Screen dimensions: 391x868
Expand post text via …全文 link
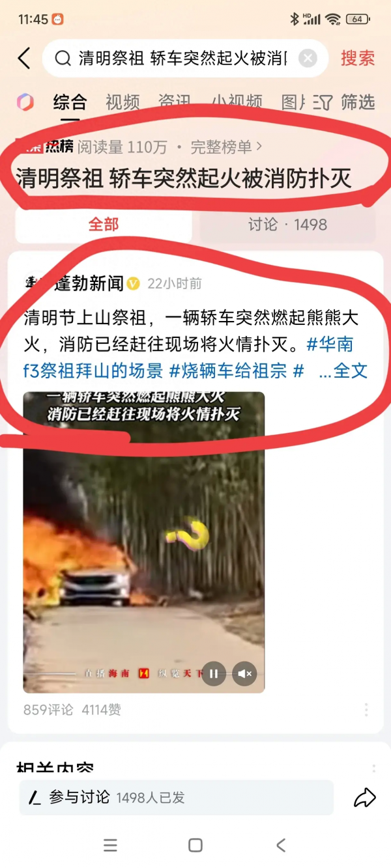pyautogui.click(x=343, y=371)
